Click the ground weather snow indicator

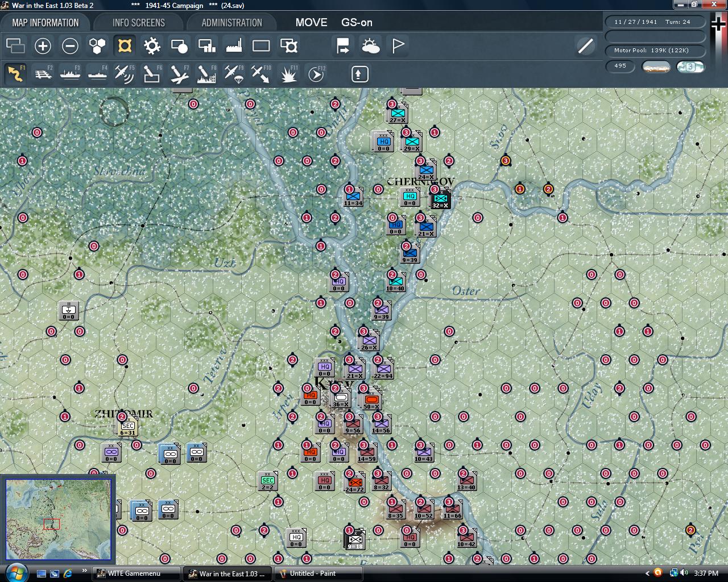[656, 66]
